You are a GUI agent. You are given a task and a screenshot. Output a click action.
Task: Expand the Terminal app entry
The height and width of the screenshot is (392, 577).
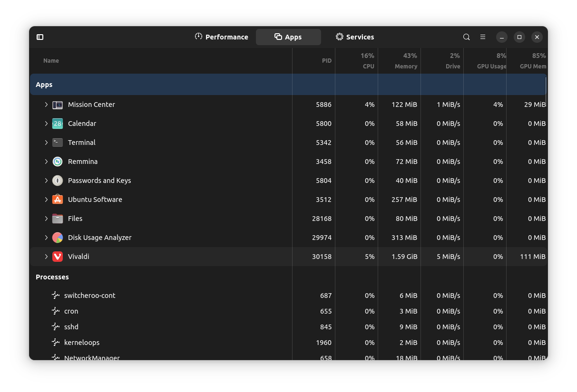point(46,143)
